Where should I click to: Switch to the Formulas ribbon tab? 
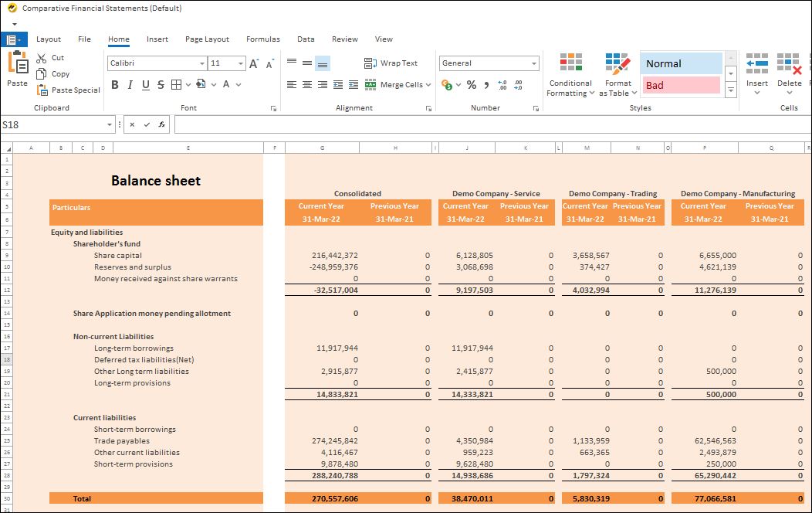[262, 39]
